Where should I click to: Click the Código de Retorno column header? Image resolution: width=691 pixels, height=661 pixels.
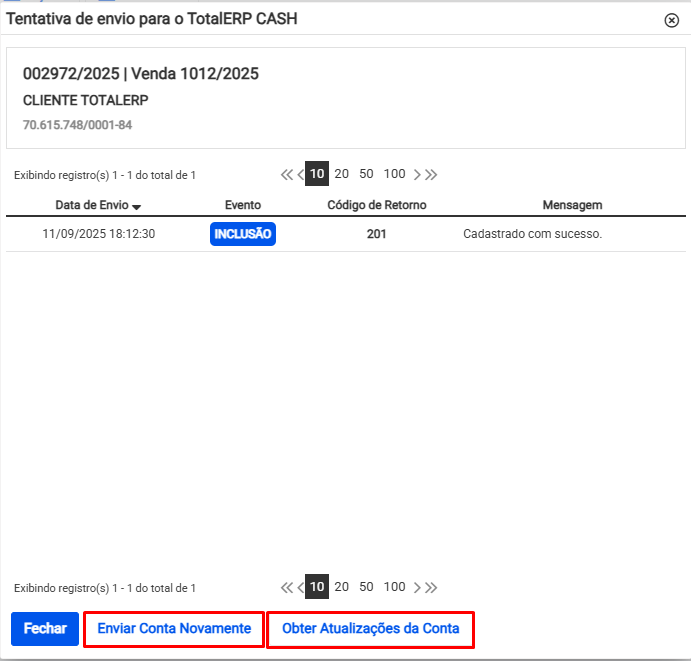coord(377,205)
